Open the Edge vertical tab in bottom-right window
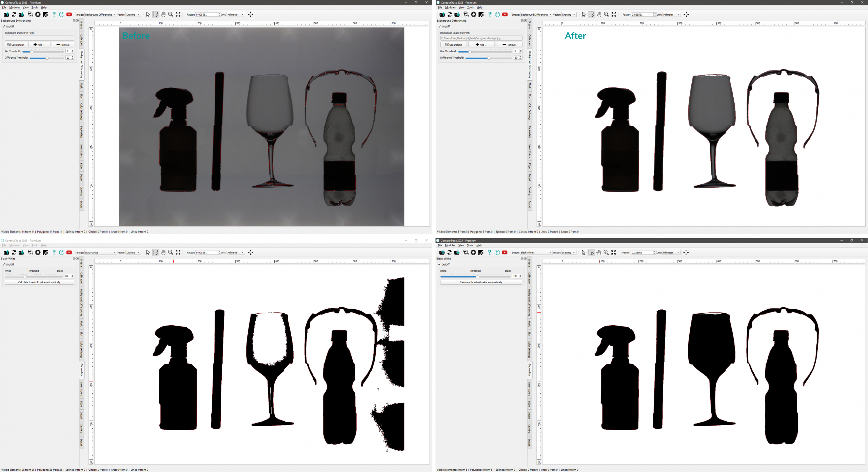868x472 pixels. point(529,404)
